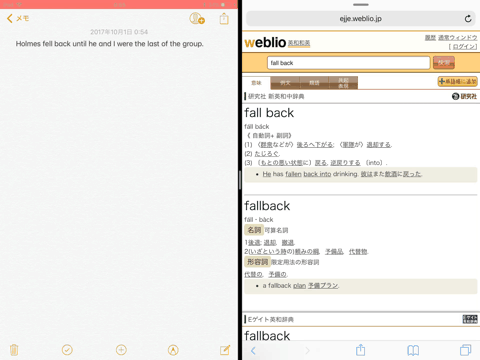Open the たじろぐ definition link

click(267, 154)
